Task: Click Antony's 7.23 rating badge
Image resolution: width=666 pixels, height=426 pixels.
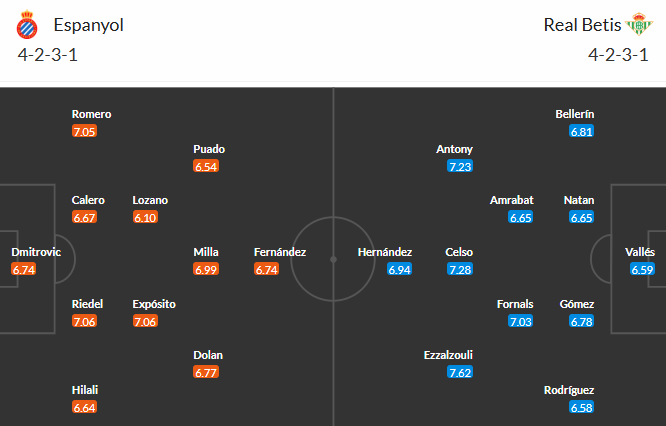Action: point(460,166)
